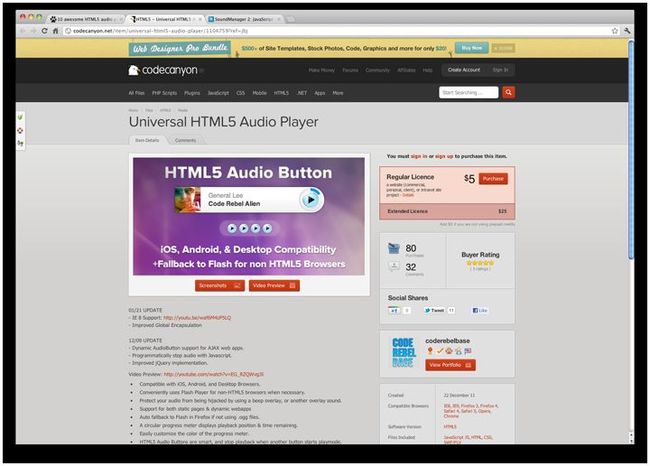Click the 'sign up' link above licence box
The width and height of the screenshot is (650, 466).
point(444,156)
